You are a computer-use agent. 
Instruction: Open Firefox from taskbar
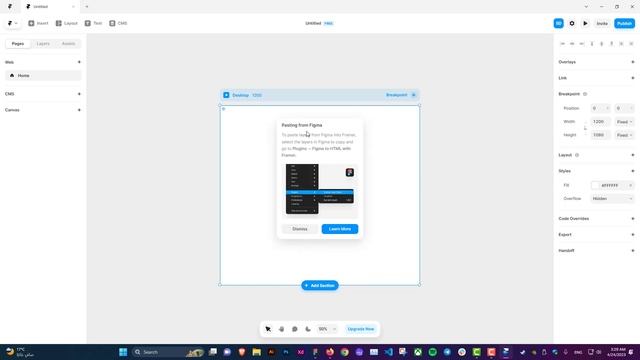click(x=330, y=352)
